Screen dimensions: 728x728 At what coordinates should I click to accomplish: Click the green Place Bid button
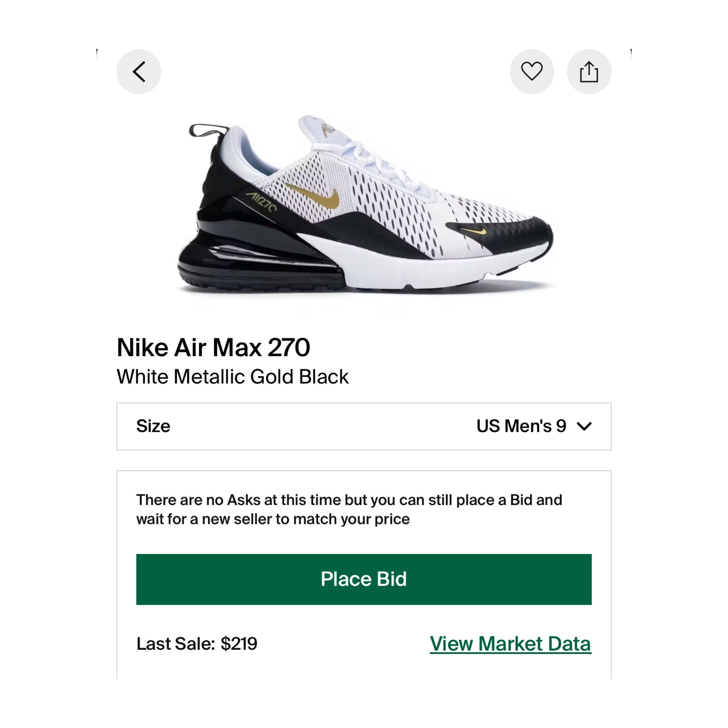point(364,579)
